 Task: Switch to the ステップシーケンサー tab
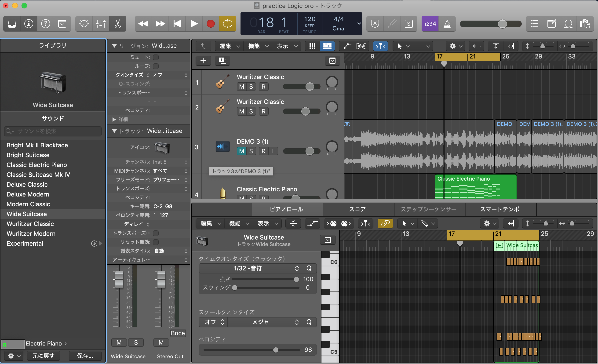tap(429, 209)
